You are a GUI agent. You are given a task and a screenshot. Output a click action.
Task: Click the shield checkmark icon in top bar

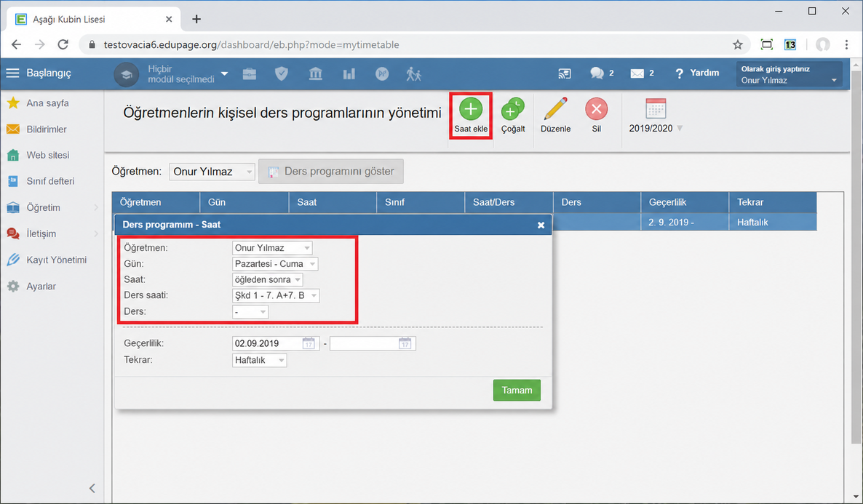282,73
